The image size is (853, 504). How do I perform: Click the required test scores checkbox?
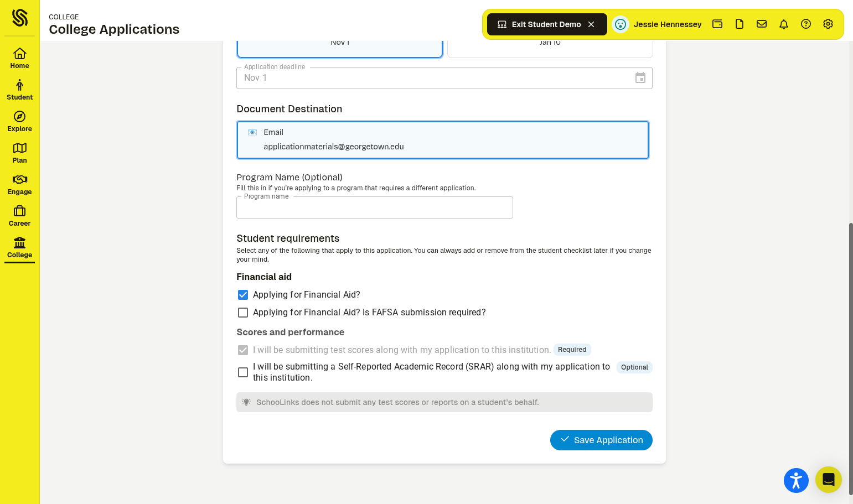[243, 350]
